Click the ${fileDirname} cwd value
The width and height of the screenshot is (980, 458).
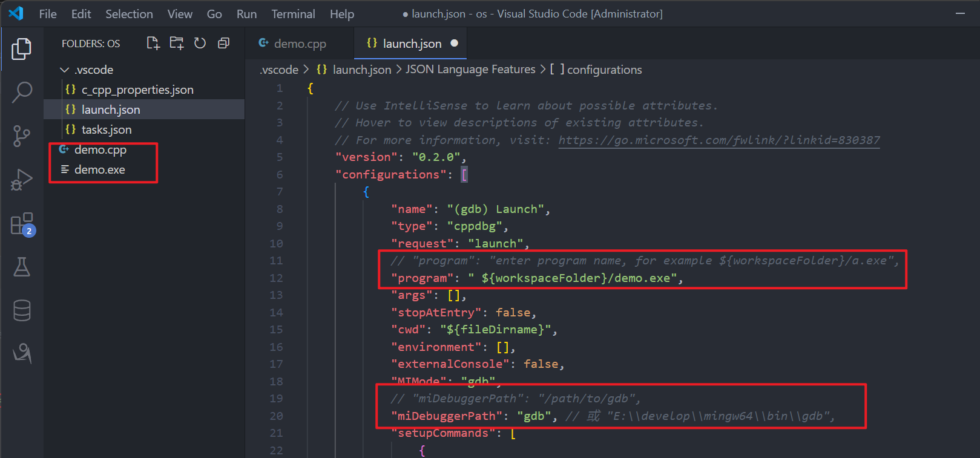pos(496,329)
